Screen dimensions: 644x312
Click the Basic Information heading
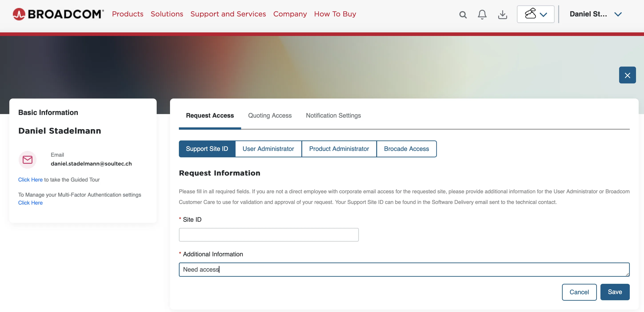(x=48, y=113)
